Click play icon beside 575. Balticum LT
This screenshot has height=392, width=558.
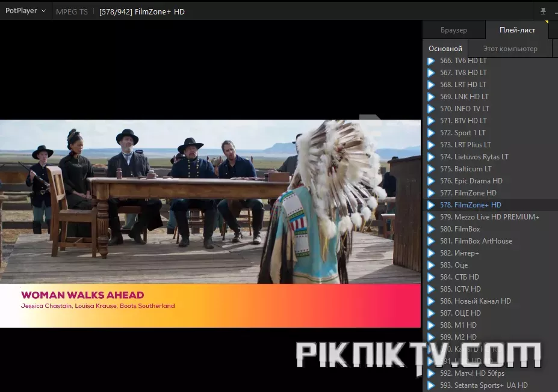click(431, 169)
